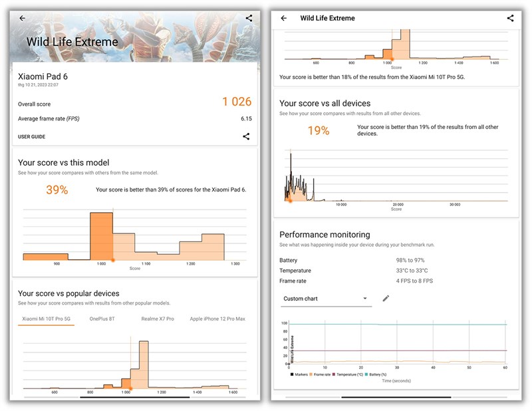
Task: Share from the left panel header icon
Action: pyautogui.click(x=249, y=18)
